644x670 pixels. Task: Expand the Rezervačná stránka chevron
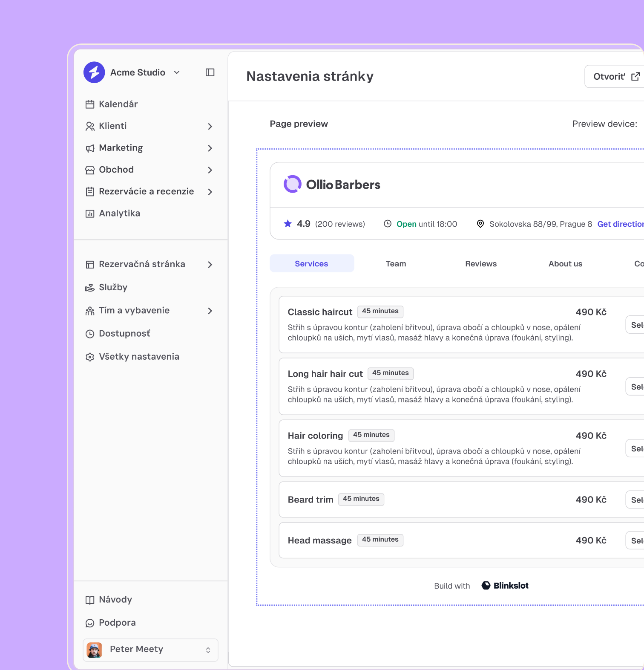point(210,265)
